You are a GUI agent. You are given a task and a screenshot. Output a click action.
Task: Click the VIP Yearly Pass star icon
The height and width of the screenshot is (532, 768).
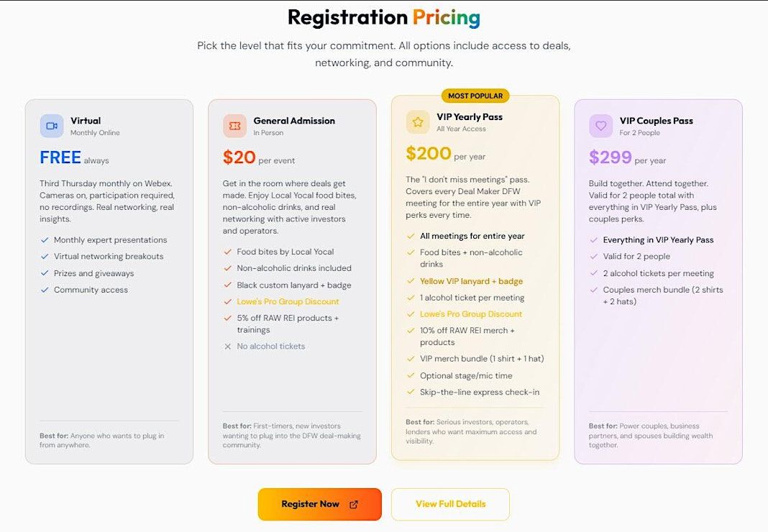[x=418, y=122]
